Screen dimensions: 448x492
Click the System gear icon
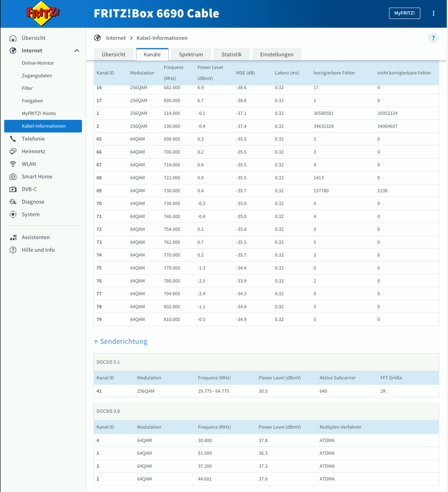13,214
